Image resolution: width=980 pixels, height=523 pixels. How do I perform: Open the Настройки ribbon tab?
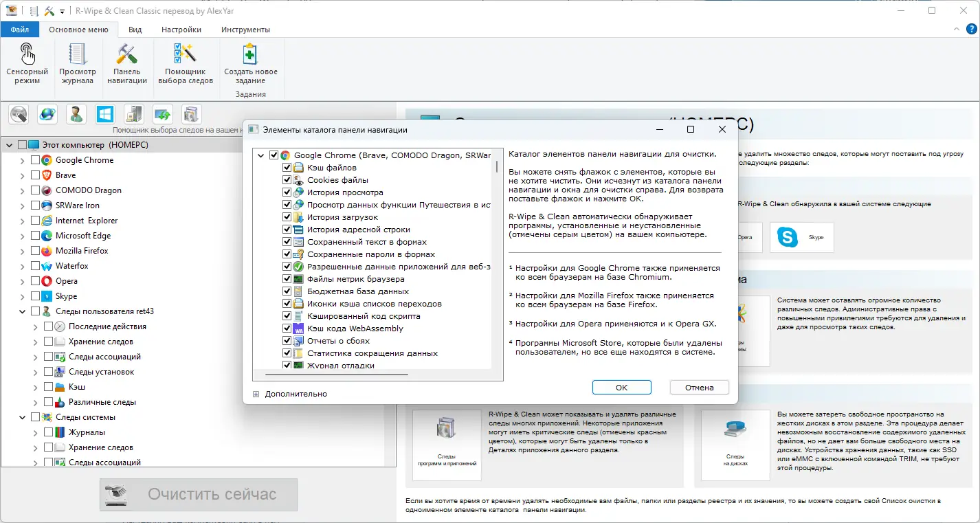pyautogui.click(x=181, y=30)
